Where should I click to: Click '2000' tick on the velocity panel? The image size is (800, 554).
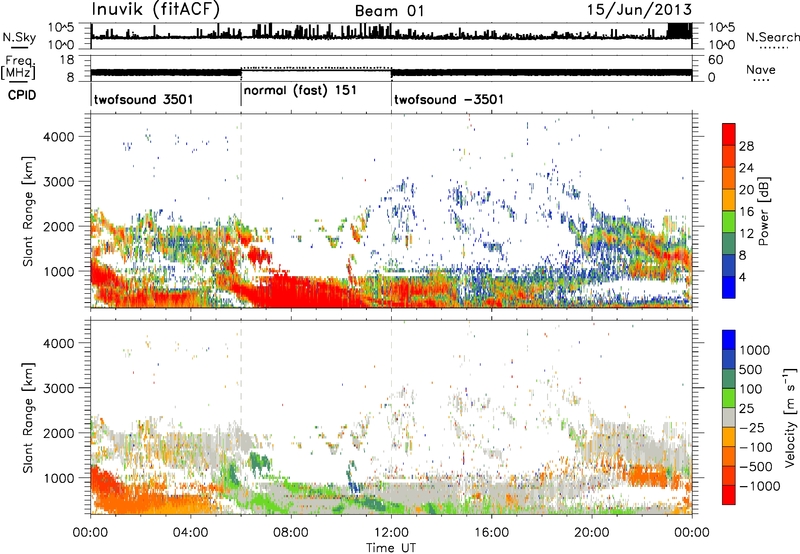coord(59,433)
